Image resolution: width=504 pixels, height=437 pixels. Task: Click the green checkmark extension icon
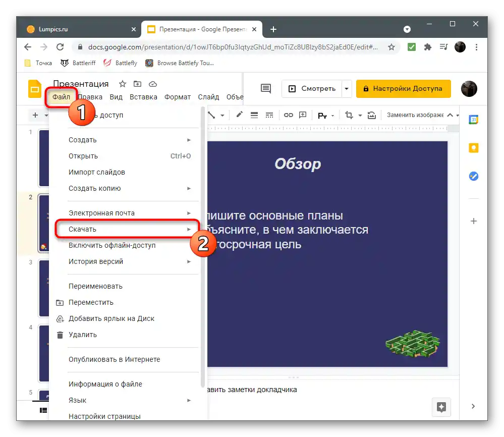click(x=412, y=47)
